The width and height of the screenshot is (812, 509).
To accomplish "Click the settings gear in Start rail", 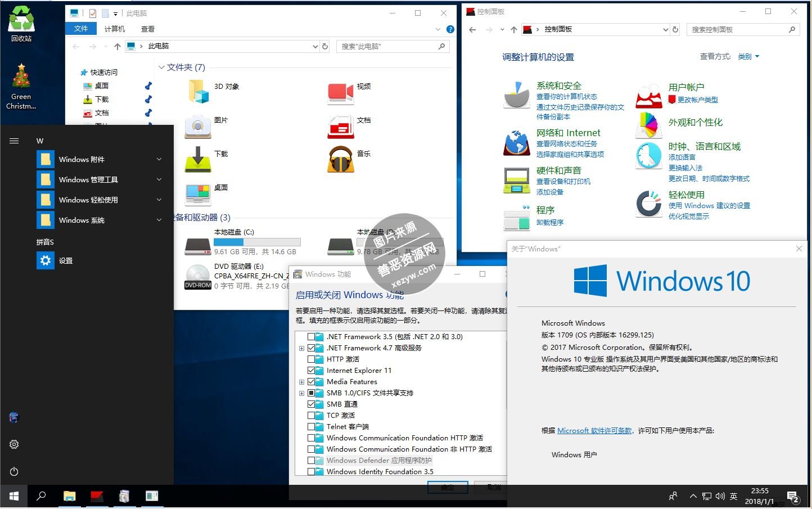I will (14, 444).
